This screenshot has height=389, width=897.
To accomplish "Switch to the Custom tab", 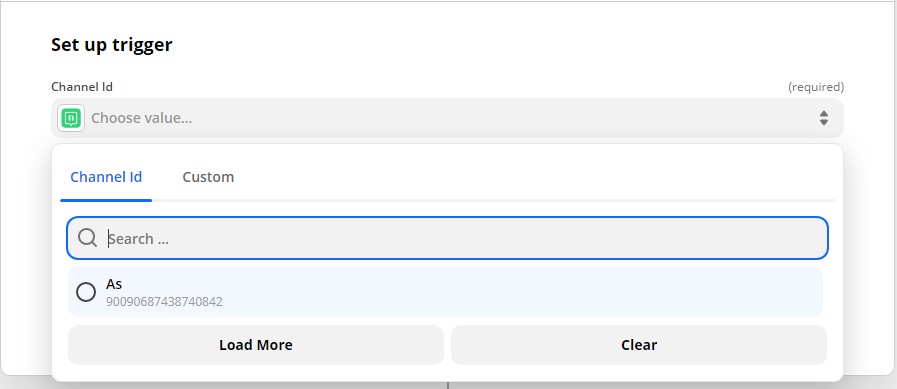I will 208,177.
